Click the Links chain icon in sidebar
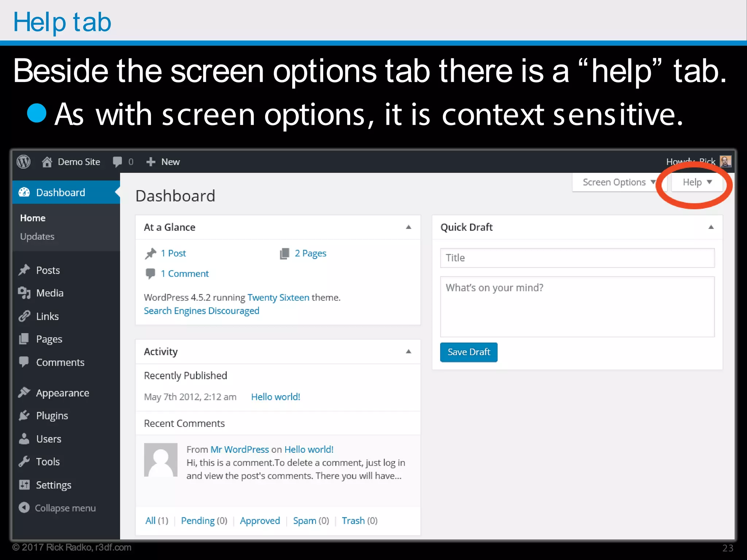The width and height of the screenshot is (747, 560). pyautogui.click(x=24, y=316)
